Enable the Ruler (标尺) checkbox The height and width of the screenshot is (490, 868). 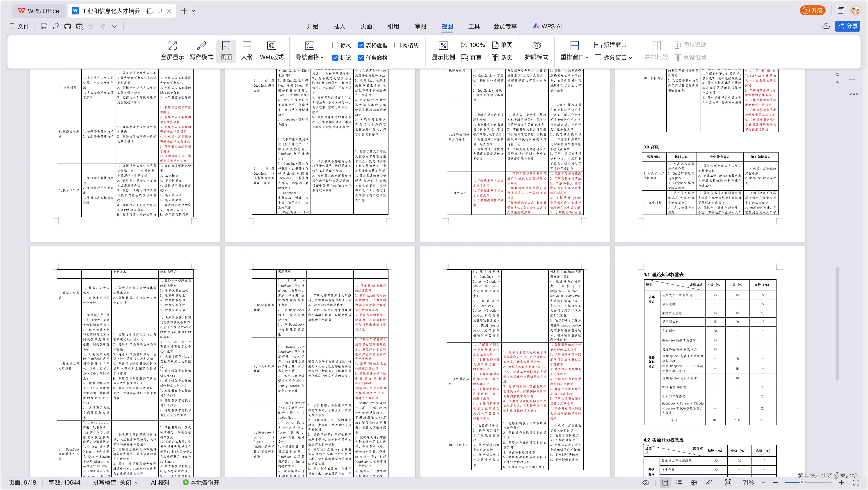click(x=335, y=45)
